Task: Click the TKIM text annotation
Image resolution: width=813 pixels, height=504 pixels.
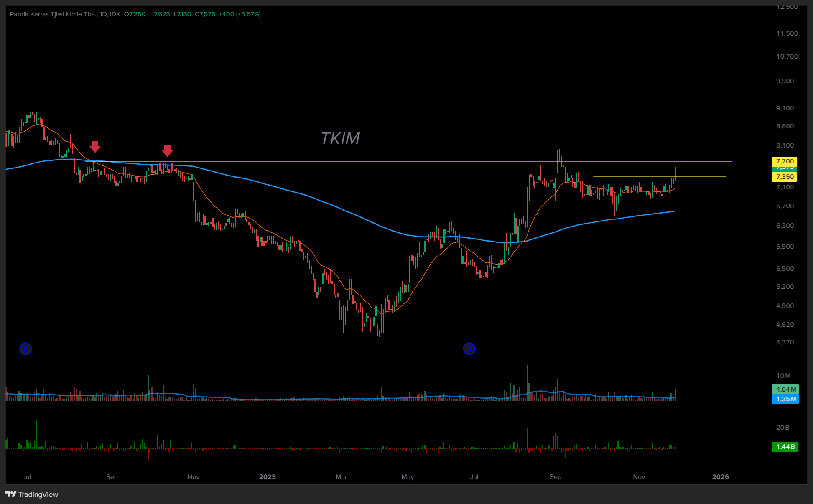Action: point(340,138)
